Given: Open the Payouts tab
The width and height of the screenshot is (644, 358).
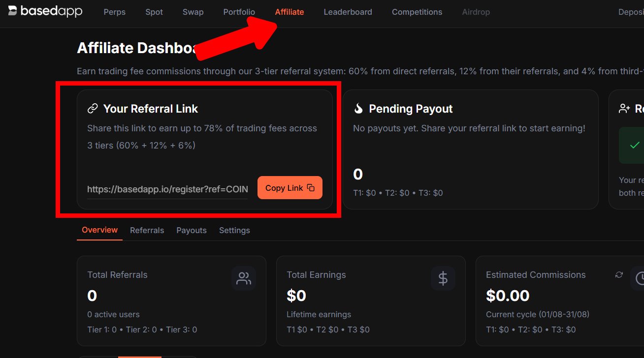Looking at the screenshot, I should pos(192,230).
